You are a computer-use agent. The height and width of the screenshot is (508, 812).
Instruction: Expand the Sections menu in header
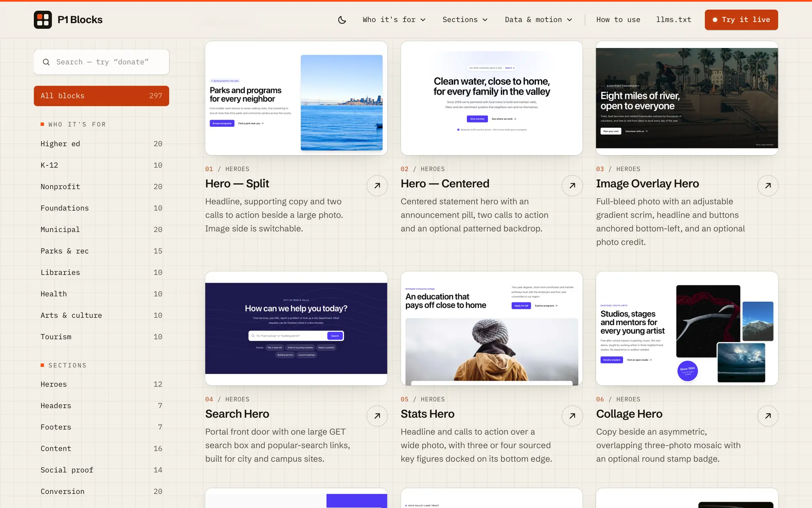[x=465, y=20]
